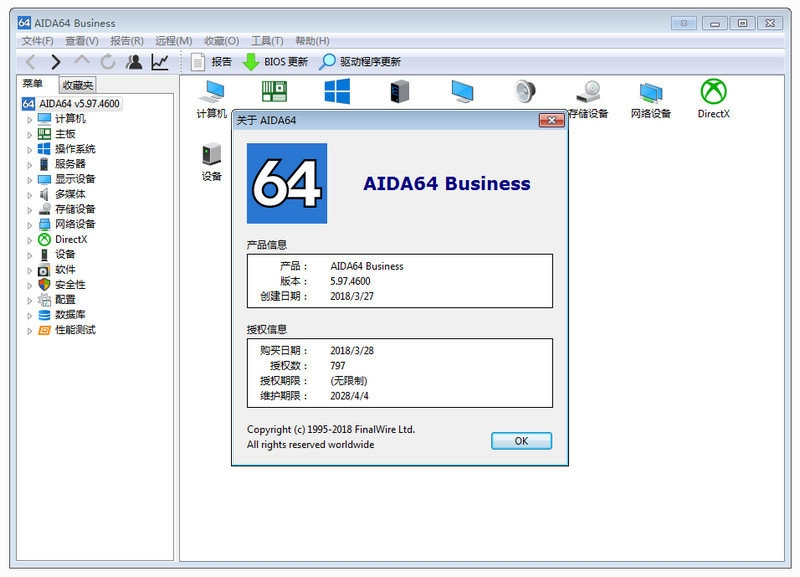Select 多媒体 in the tree
800x577 pixels.
(70, 194)
